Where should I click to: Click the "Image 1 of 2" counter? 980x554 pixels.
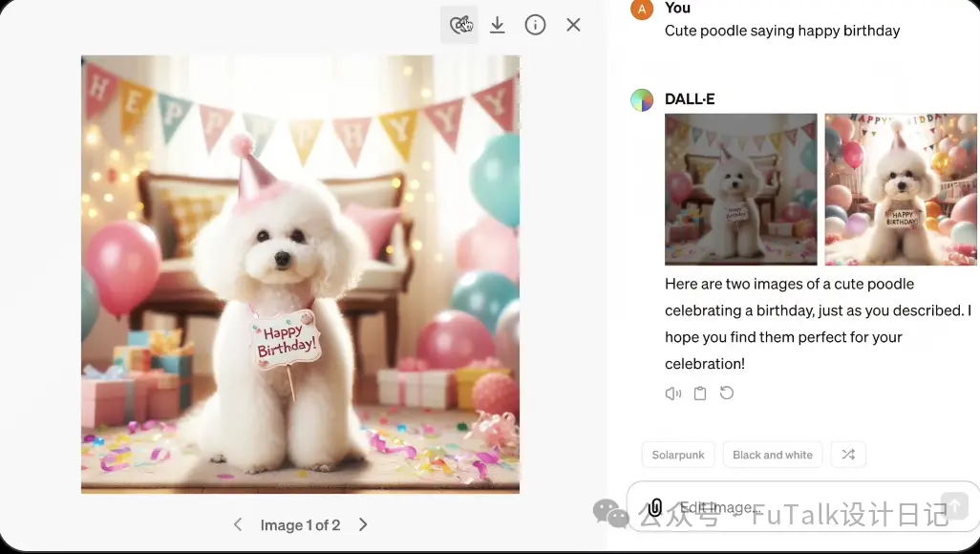click(x=300, y=525)
